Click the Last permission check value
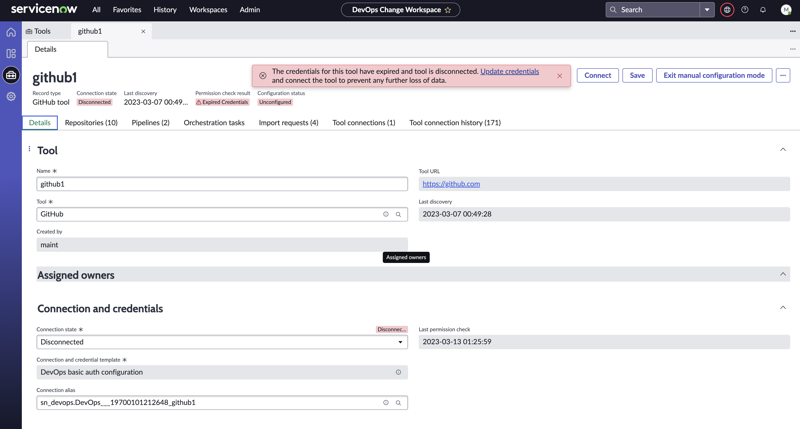This screenshot has width=800, height=429. point(604,342)
